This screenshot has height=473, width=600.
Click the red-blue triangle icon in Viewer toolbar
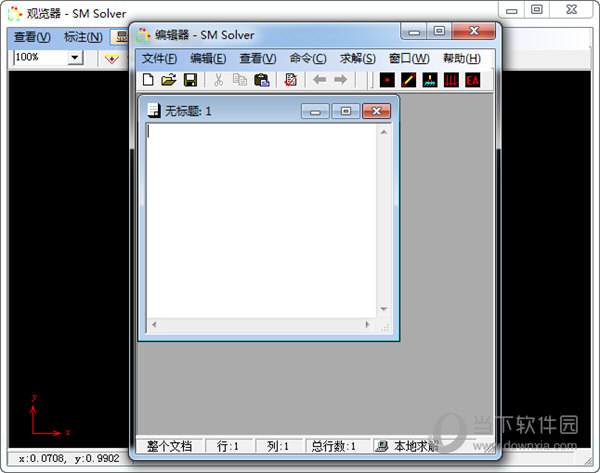[x=112, y=59]
